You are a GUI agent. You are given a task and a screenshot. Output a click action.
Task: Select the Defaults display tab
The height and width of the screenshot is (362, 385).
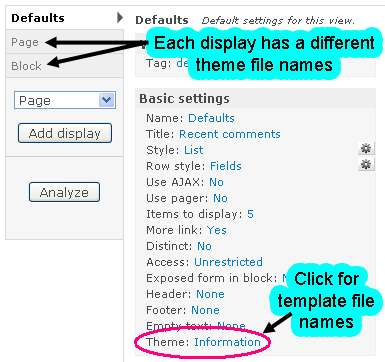(x=65, y=18)
